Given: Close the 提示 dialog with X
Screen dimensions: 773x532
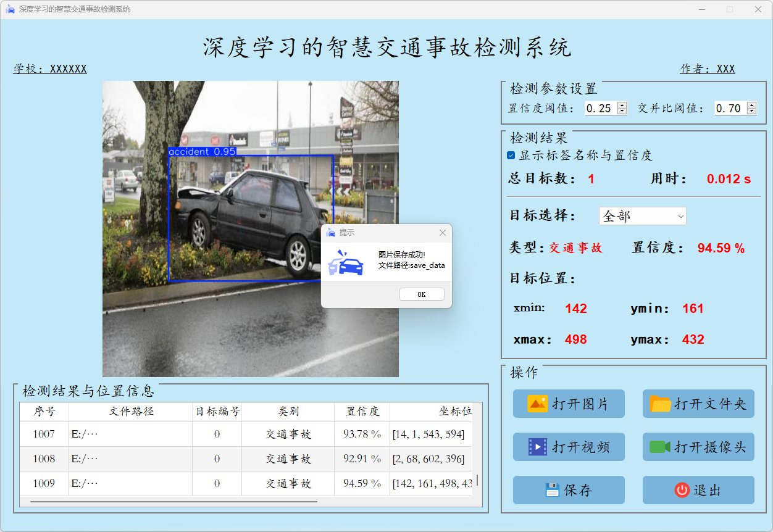Looking at the screenshot, I should (x=442, y=233).
